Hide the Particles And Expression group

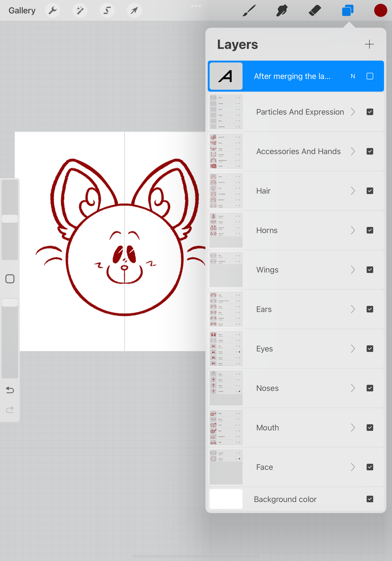click(x=370, y=112)
